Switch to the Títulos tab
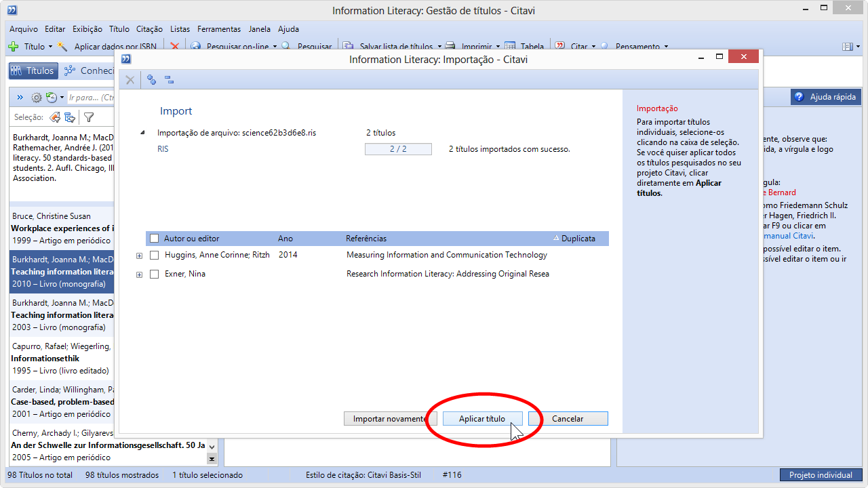The width and height of the screenshot is (868, 488). tap(32, 70)
